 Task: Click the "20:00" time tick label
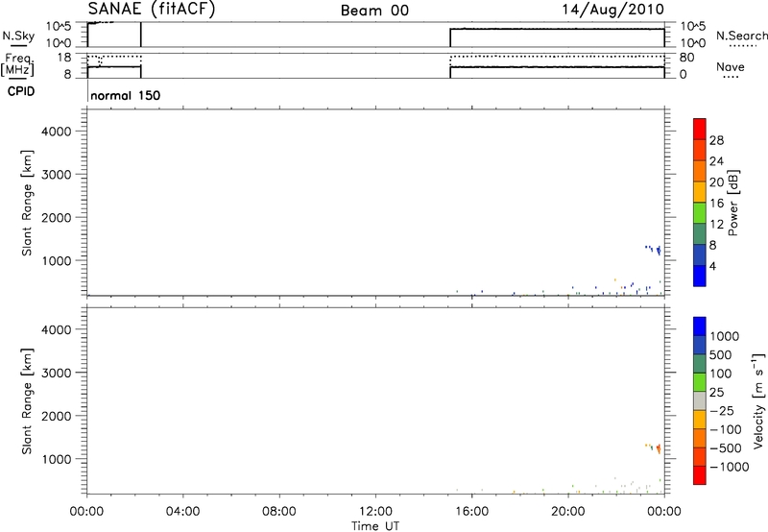pos(567,512)
